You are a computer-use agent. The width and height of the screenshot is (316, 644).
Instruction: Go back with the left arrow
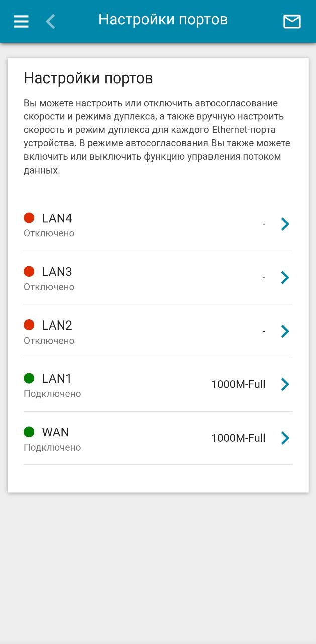coord(51,21)
